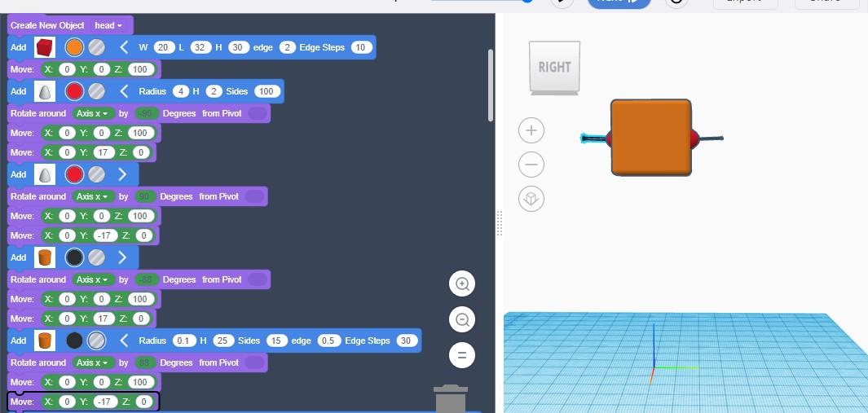Click Y value -17 in the outlined Move block
Viewport: 868px width, 413px height.
click(105, 402)
